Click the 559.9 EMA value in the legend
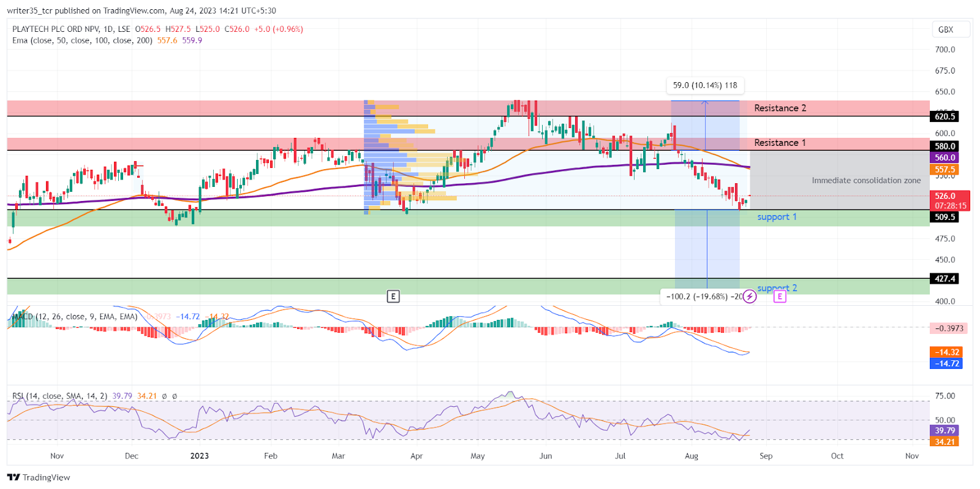This screenshot has height=489, width=980. coord(192,40)
